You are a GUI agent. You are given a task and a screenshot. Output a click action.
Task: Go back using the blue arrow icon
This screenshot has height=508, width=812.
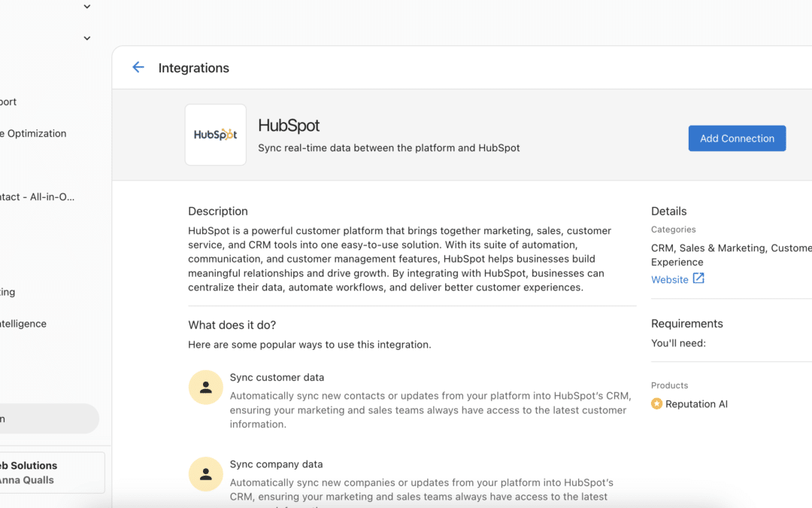138,68
